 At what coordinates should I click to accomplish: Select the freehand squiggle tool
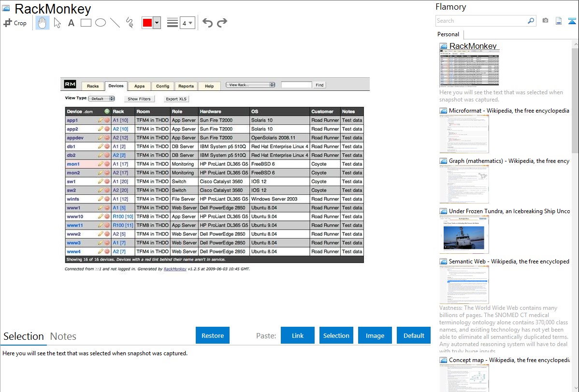pyautogui.click(x=130, y=23)
